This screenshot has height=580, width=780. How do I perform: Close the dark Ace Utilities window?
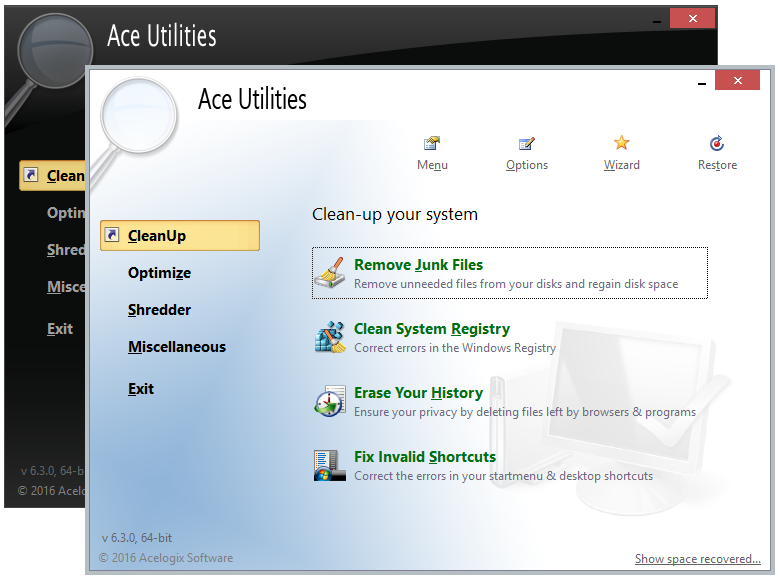(692, 18)
